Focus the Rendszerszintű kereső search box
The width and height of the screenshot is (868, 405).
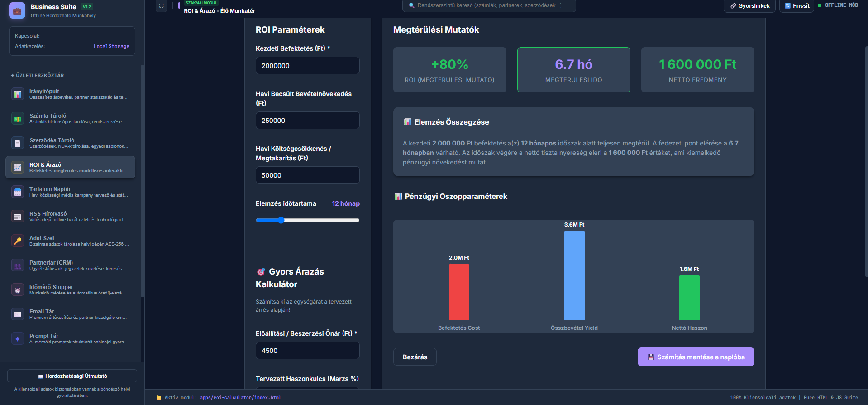[x=489, y=6]
